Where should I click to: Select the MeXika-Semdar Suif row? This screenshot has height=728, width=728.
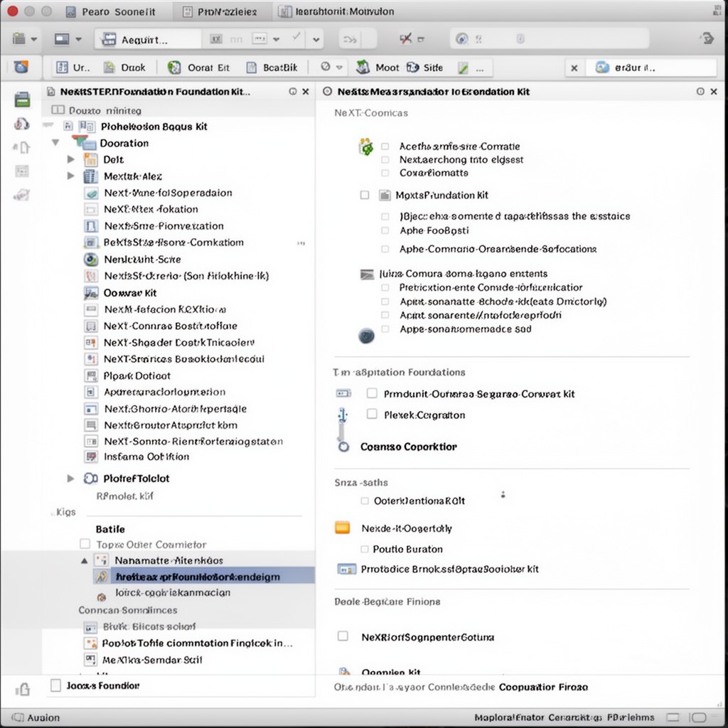152,660
